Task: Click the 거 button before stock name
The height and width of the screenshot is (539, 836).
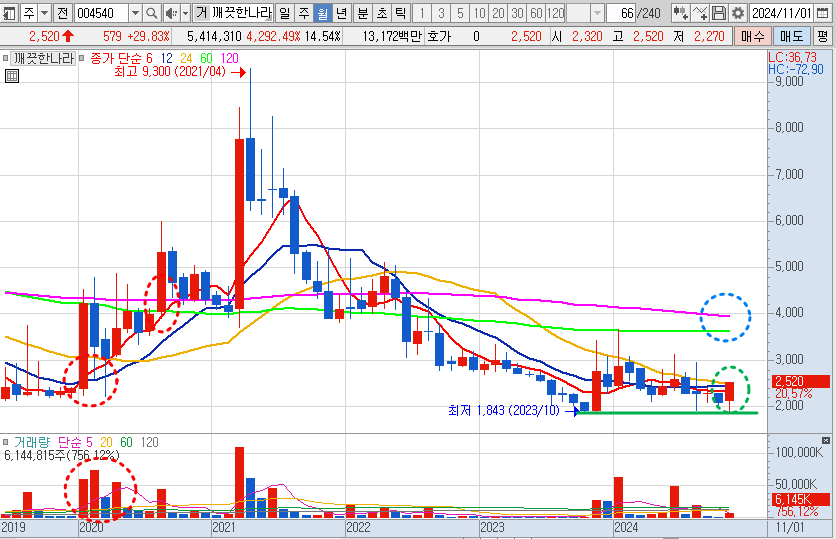Action: click(x=201, y=13)
